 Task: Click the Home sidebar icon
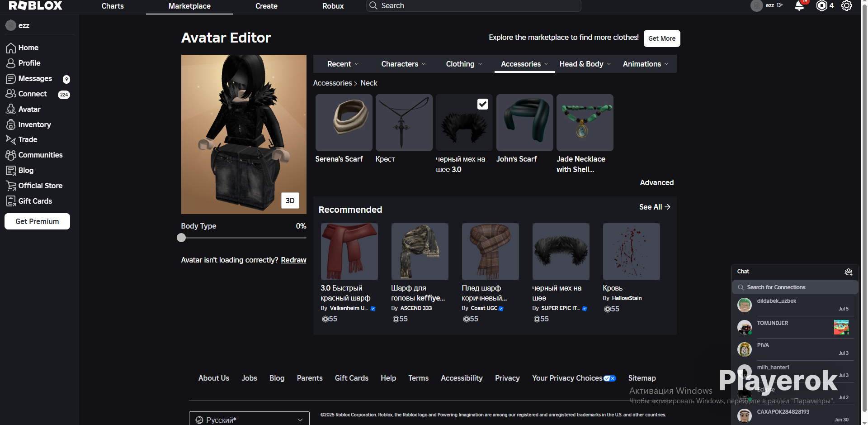click(x=11, y=48)
